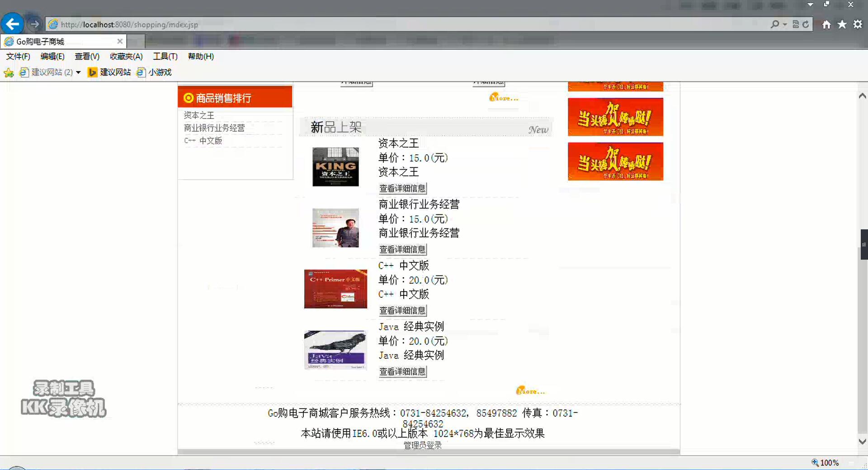
Task: Open C++ 中文版 in the sales ranking list
Action: click(x=203, y=141)
